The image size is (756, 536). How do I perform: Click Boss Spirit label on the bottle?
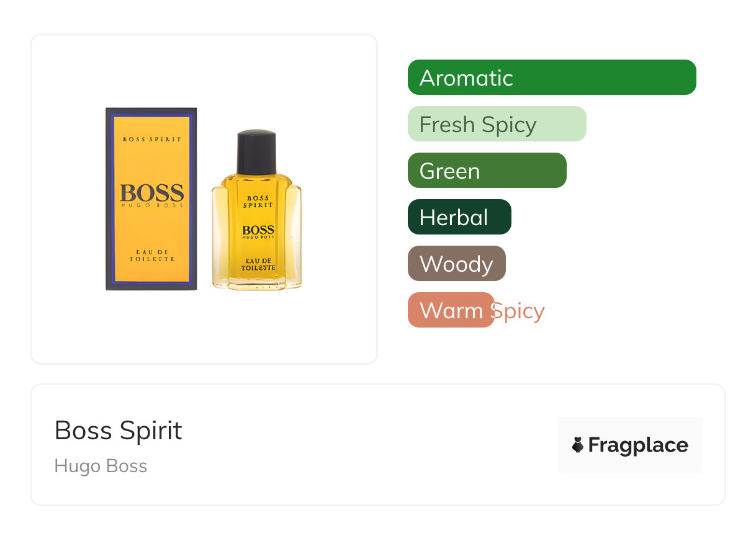(258, 201)
